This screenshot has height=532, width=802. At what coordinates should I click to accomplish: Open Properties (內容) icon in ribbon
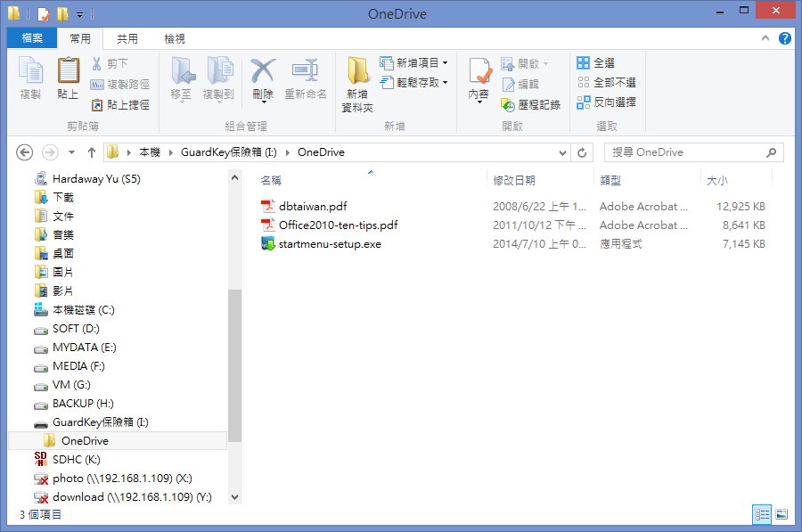pyautogui.click(x=479, y=70)
